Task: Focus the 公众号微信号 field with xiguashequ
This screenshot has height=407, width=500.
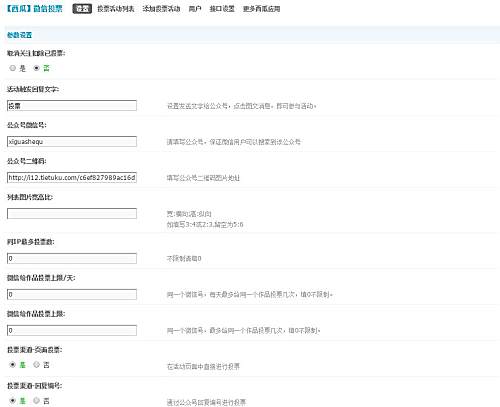Action: pos(72,141)
